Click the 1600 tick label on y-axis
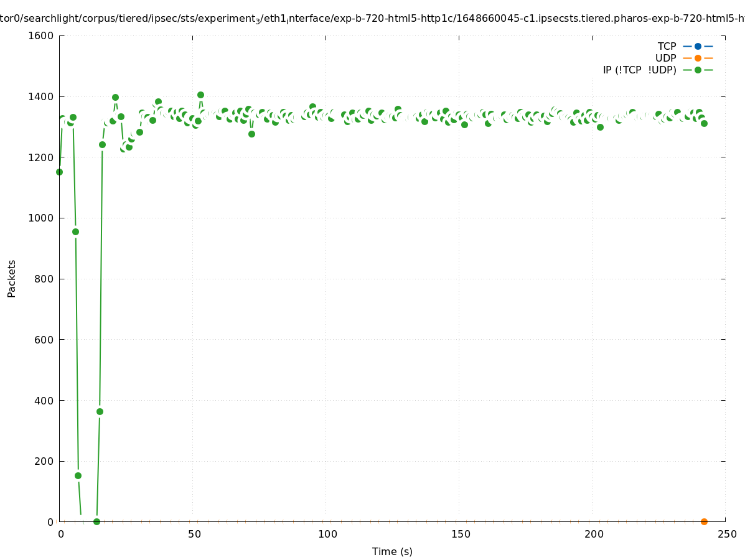 (42, 35)
